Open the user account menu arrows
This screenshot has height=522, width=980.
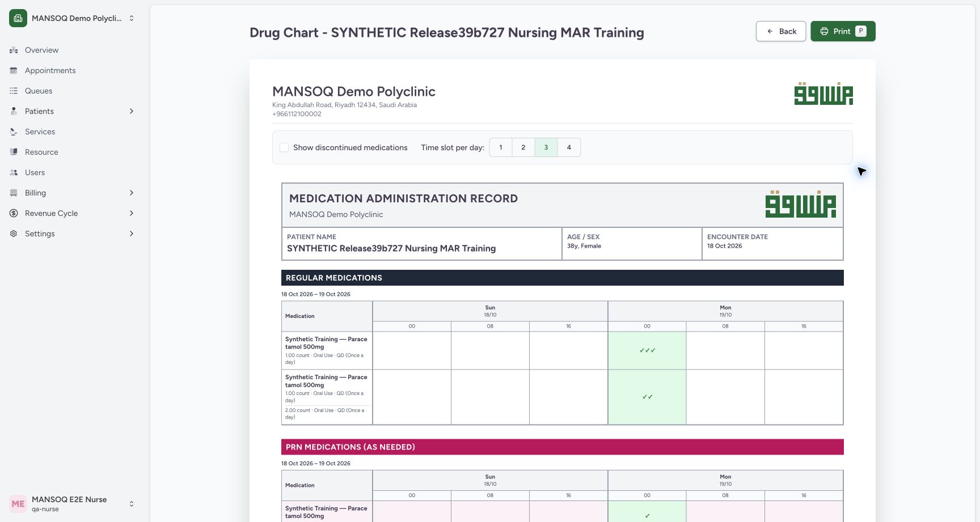click(132, 504)
